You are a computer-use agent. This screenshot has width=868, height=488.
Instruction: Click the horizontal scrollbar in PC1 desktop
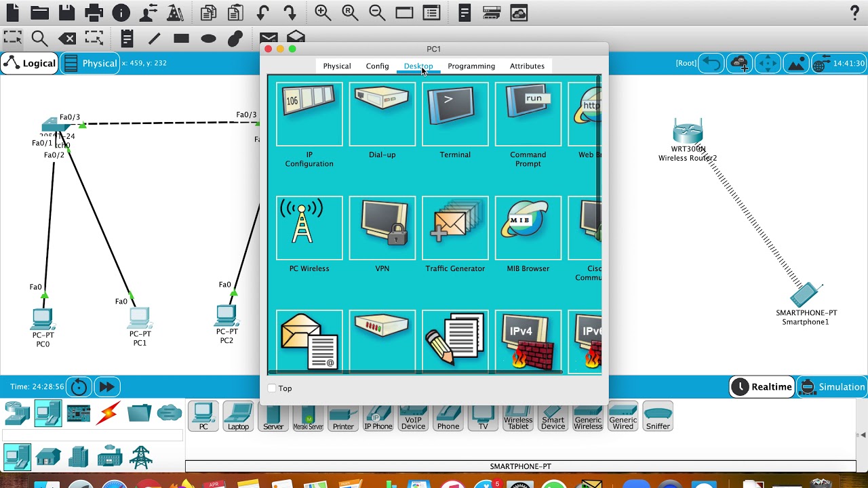[415, 372]
